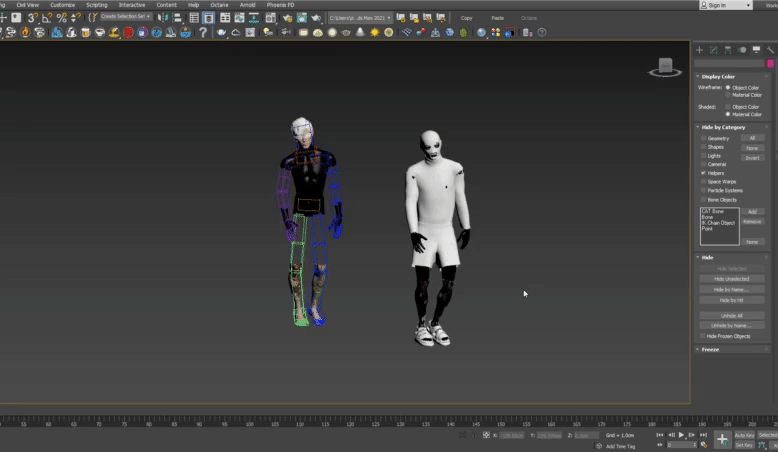778x452 pixels.
Task: Open the Create tab in command panel
Action: click(699, 50)
